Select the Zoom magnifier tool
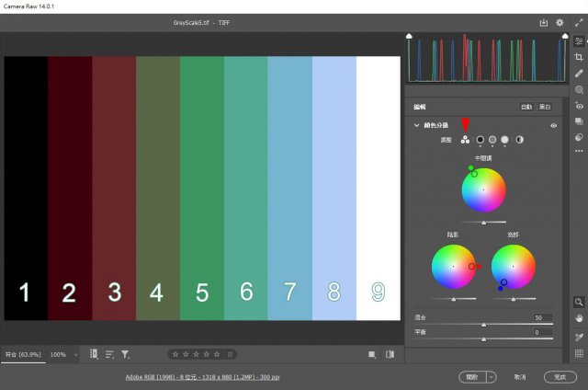Screen dimensions: 588x390 (579, 302)
